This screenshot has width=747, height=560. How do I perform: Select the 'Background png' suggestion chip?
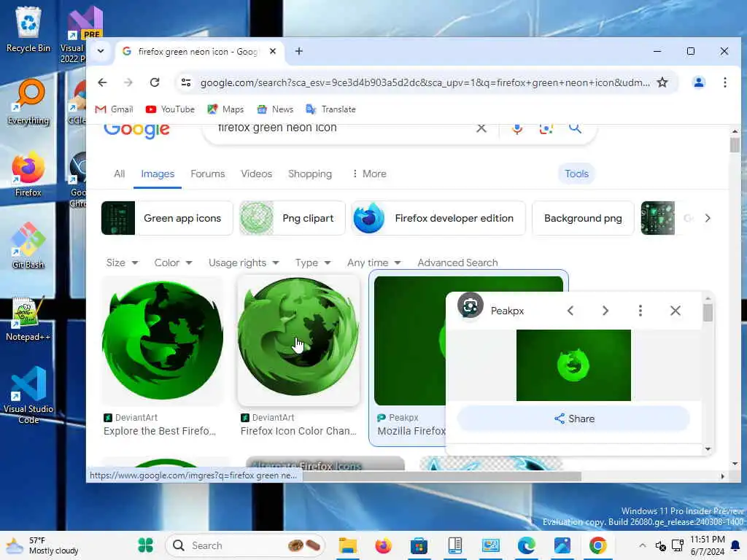583,218
